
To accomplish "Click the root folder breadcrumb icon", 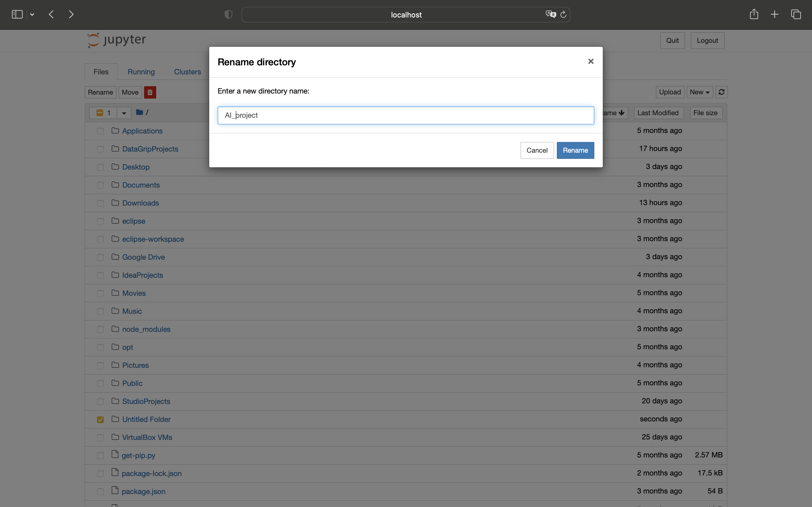I will pyautogui.click(x=140, y=112).
